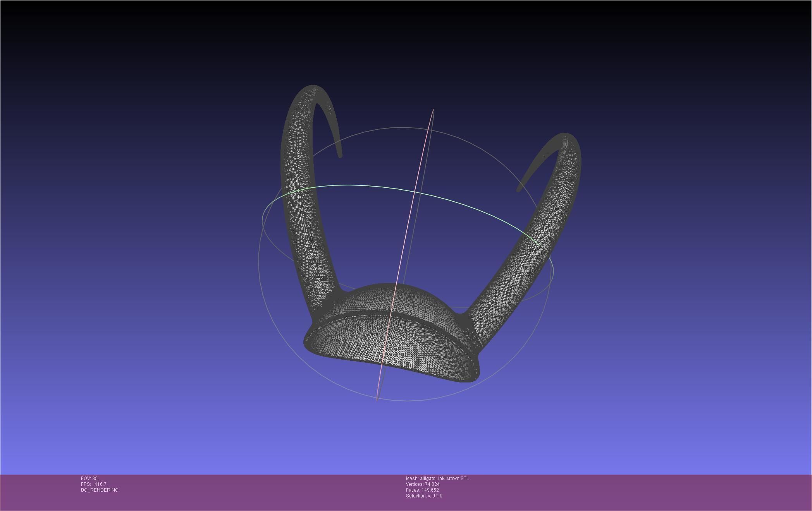Click the Vertices: 74,824 count

(x=423, y=484)
